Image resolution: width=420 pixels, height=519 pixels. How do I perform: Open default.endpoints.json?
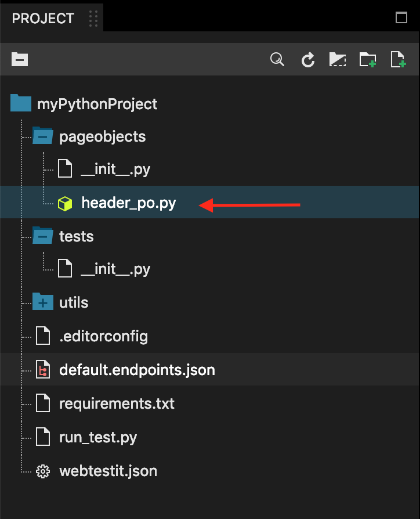(137, 370)
